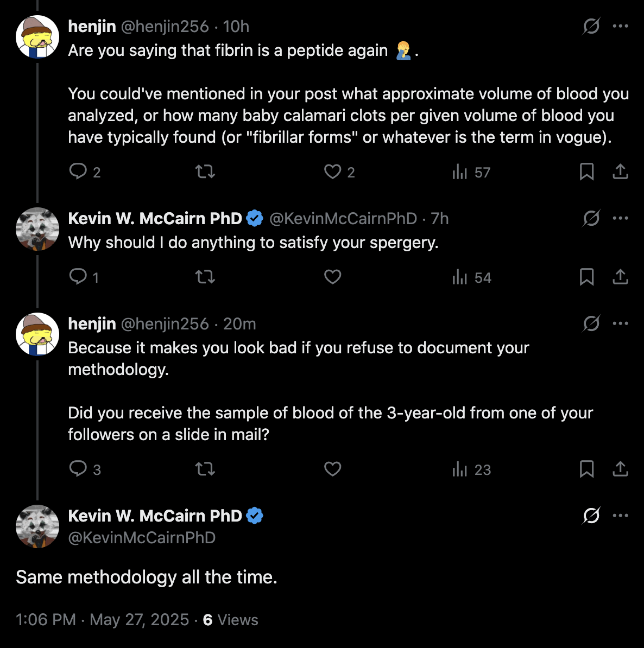Open more options on McCairn's spergery tweet
The image size is (644, 648).
[620, 218]
